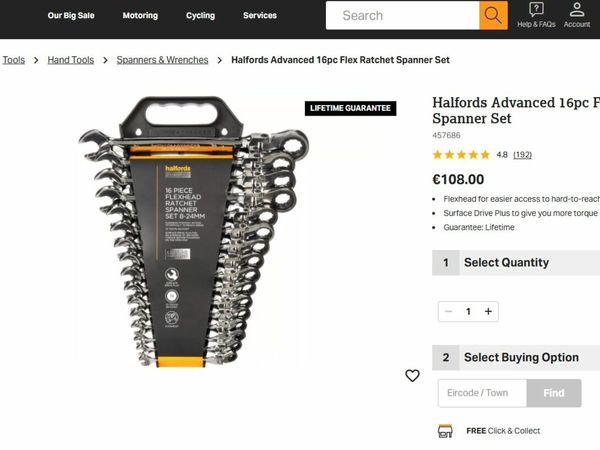Open the 192 reviews link
The image size is (600, 450).
click(522, 155)
